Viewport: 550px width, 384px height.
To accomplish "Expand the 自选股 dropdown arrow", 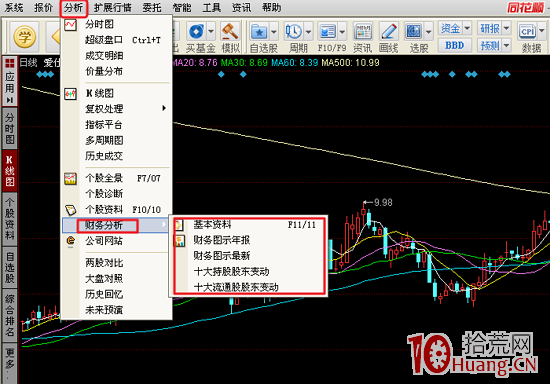I will [x=274, y=32].
